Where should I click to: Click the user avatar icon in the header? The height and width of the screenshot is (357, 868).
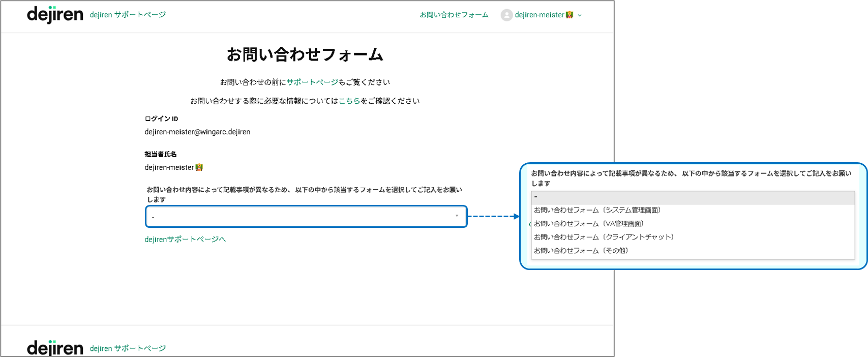pyautogui.click(x=506, y=15)
